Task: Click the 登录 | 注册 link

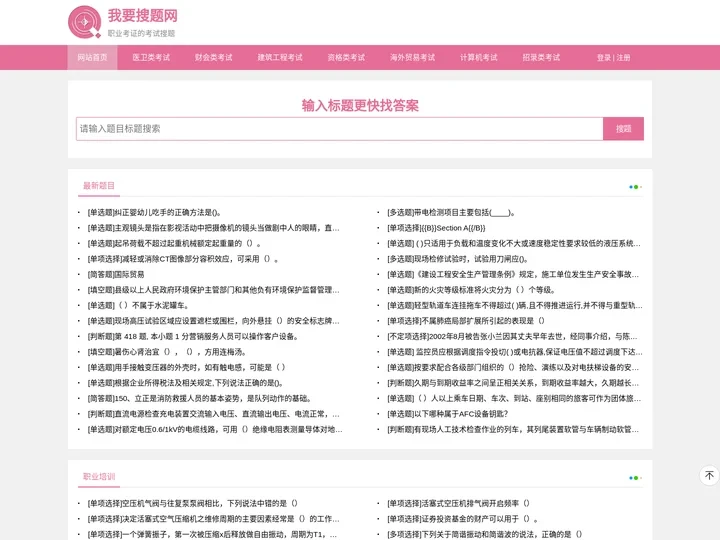Action: [x=613, y=57]
